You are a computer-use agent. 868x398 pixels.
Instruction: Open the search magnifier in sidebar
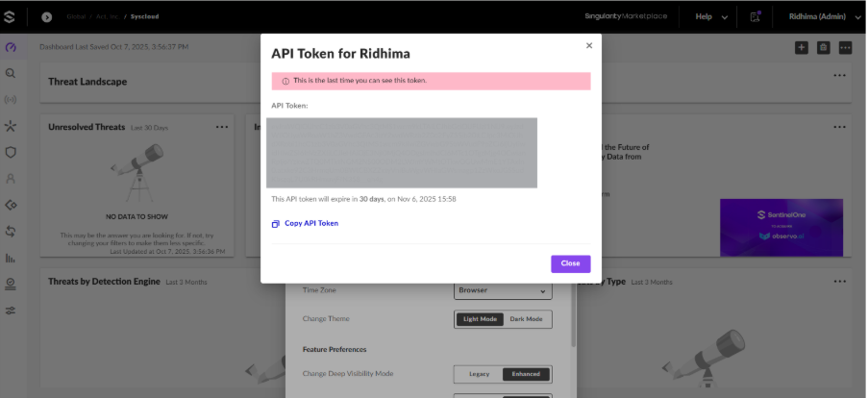pos(10,74)
